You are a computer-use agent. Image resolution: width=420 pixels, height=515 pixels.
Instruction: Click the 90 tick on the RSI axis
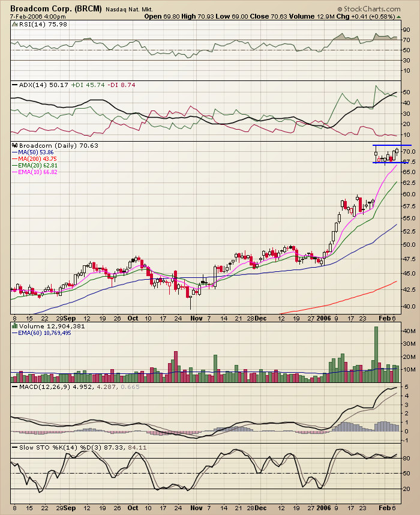[407, 30]
